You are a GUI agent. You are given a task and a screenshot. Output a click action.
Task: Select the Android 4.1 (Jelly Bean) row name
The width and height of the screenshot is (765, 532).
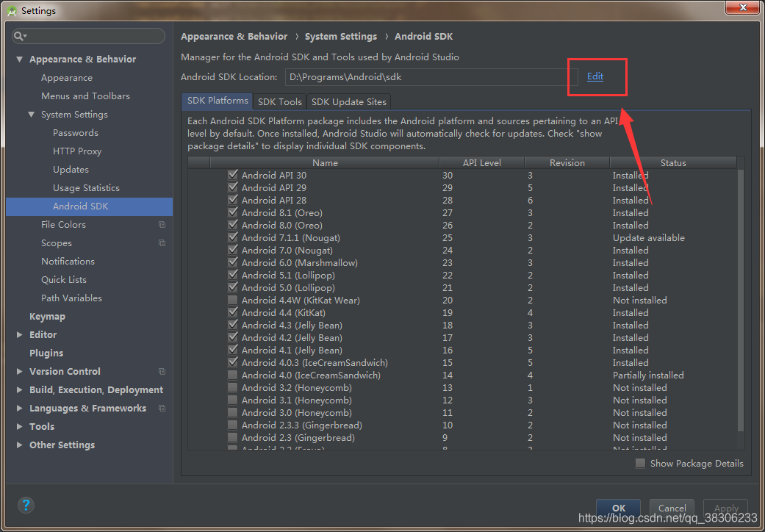click(292, 350)
